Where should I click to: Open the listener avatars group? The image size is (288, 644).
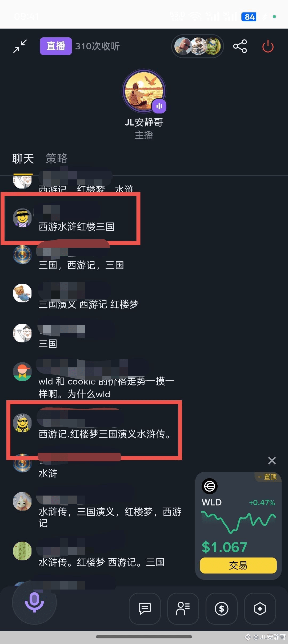pos(197,46)
